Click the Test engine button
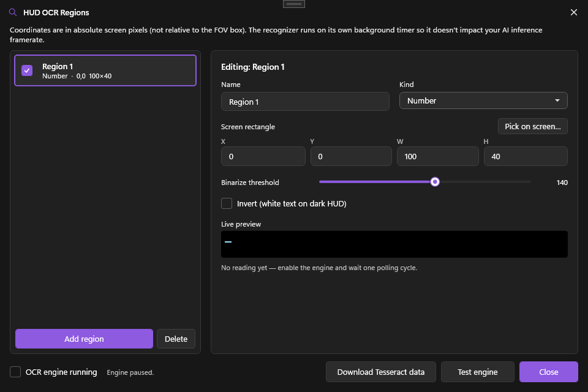The image size is (588, 392). point(477,372)
